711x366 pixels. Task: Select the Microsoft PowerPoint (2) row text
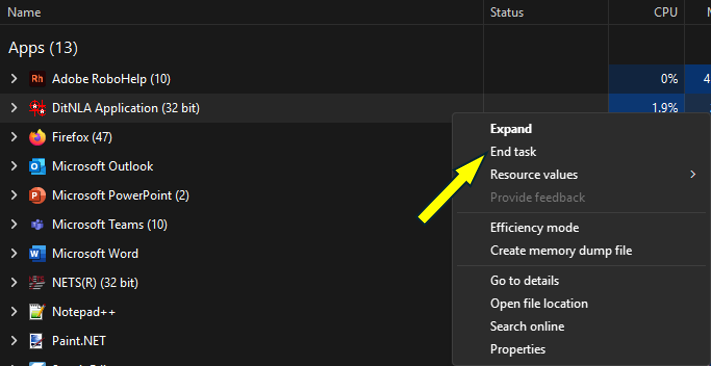(x=121, y=195)
